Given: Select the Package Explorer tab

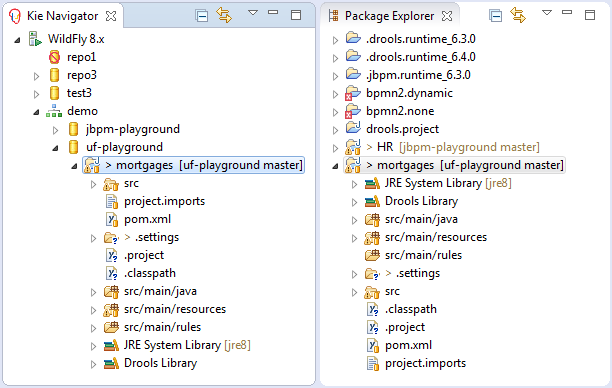Looking at the screenshot, I should pos(390,16).
